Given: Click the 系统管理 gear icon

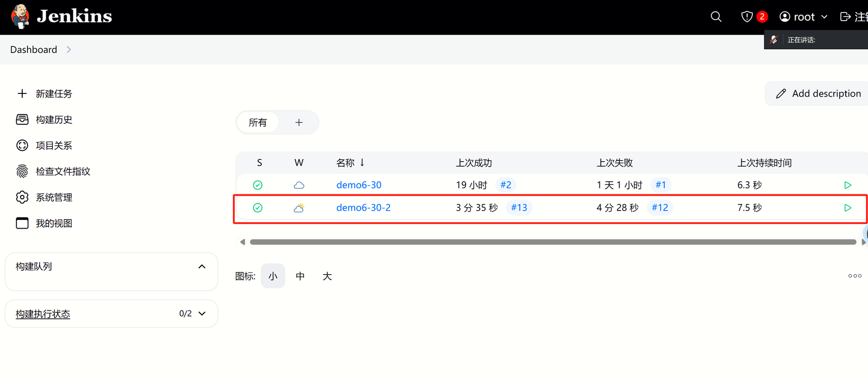Looking at the screenshot, I should (x=22, y=197).
